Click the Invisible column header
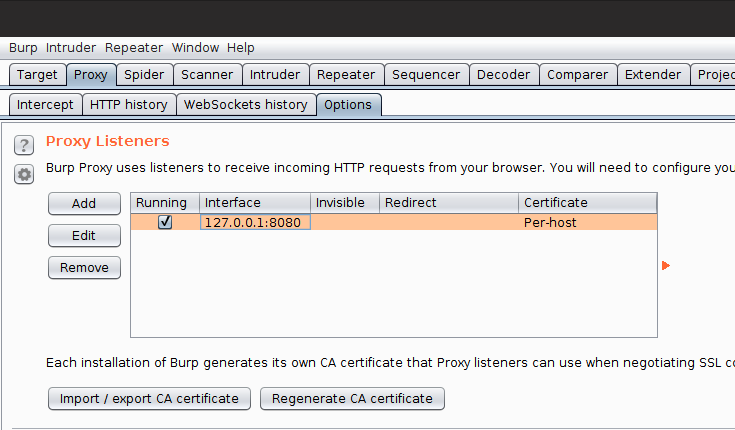Screen dimensions: 735x430 pos(345,203)
